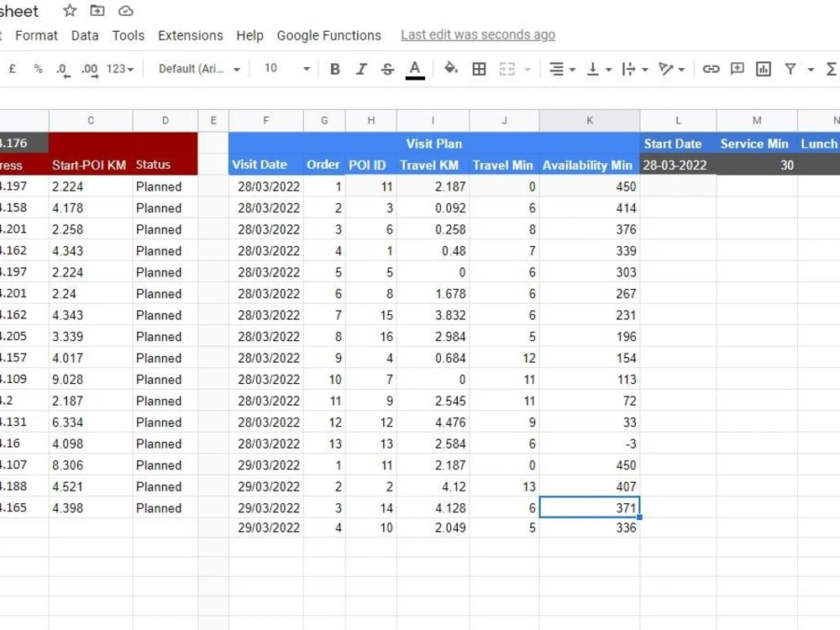Open horizontal align dropdown
Screen dimensions: 840x630
pyautogui.click(x=562, y=69)
